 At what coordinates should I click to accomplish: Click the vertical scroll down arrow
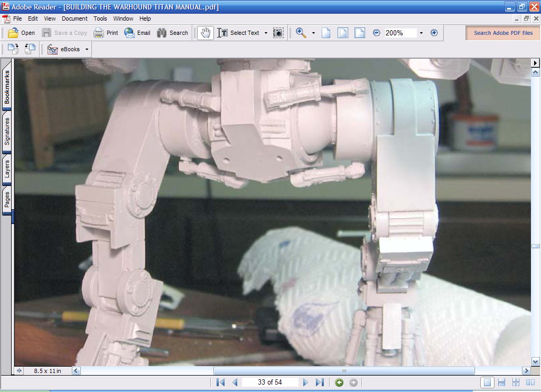click(x=536, y=362)
